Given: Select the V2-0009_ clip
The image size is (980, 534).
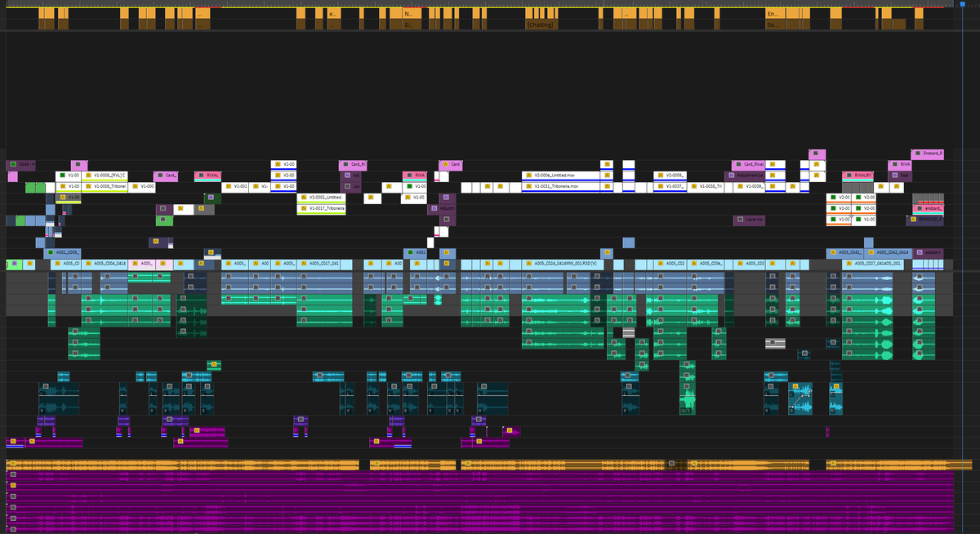Looking at the screenshot, I should point(670,176).
